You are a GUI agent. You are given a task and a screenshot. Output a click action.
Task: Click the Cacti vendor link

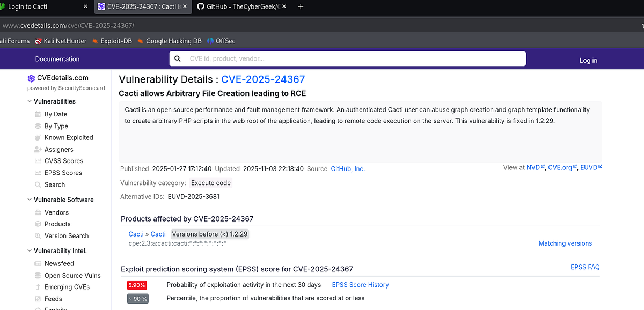point(136,234)
